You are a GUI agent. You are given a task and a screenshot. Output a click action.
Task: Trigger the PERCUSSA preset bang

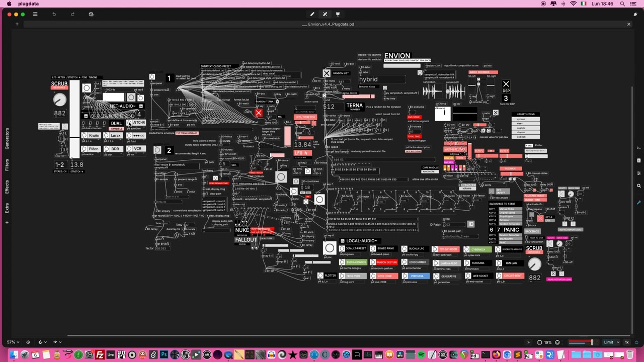[x=404, y=276]
